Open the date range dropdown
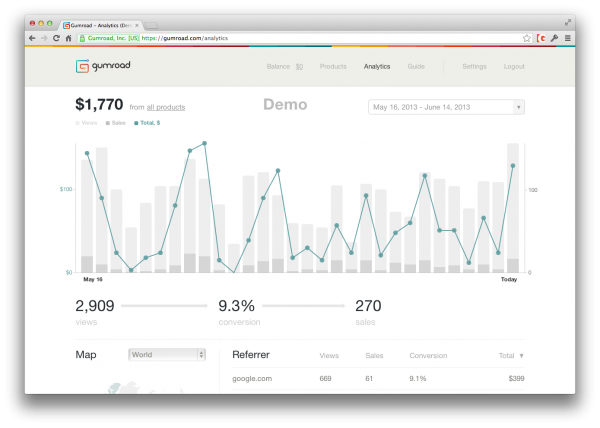The height and width of the screenshot is (428, 600). [446, 107]
